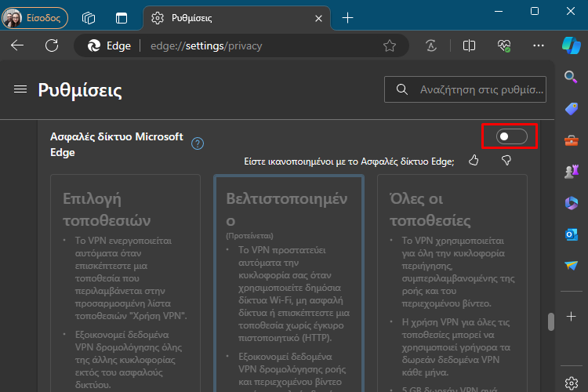Screen dimensions: 588x392
Task: Toggle the Microsoft Edge Secure Network switch
Action: point(511,136)
